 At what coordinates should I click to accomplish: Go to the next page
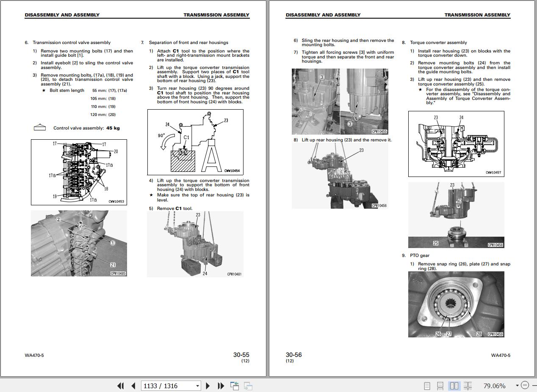pyautogui.click(x=208, y=386)
